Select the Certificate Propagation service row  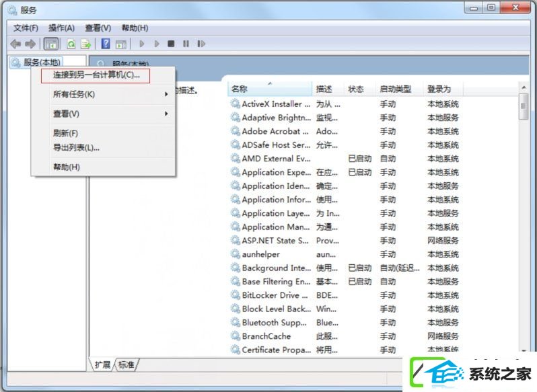[345, 350]
